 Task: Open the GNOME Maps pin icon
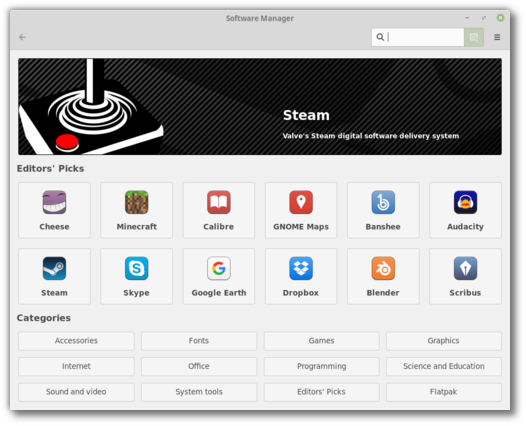[x=301, y=202]
